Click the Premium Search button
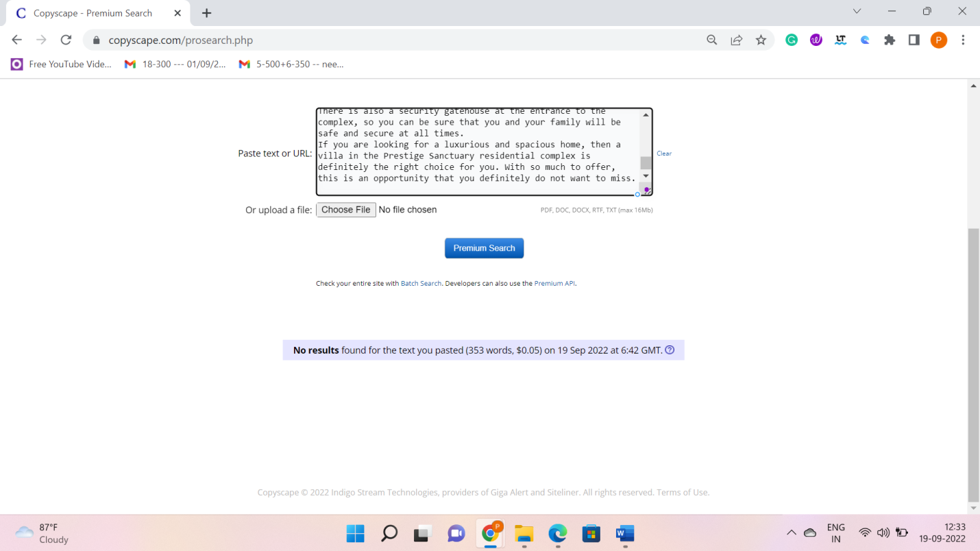The image size is (980, 551). [x=484, y=248]
